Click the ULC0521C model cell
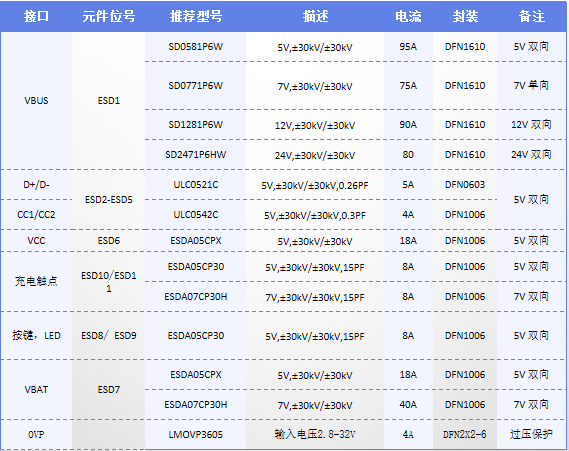Screen dimensions: 569x451 [196, 185]
